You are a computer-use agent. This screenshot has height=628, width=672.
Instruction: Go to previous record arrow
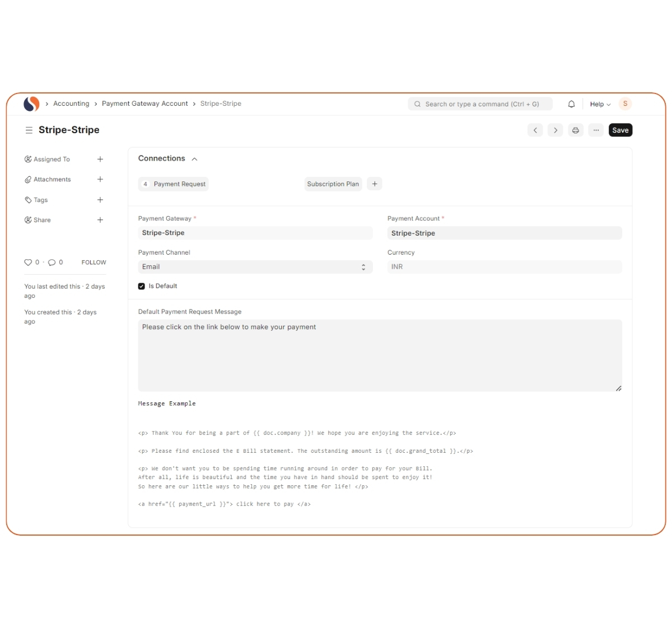(535, 130)
